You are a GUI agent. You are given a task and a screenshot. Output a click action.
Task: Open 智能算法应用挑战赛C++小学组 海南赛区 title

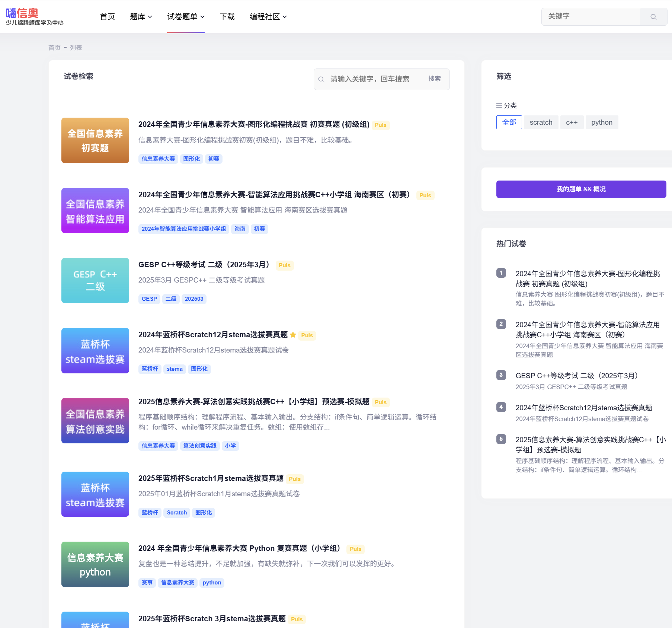click(275, 195)
